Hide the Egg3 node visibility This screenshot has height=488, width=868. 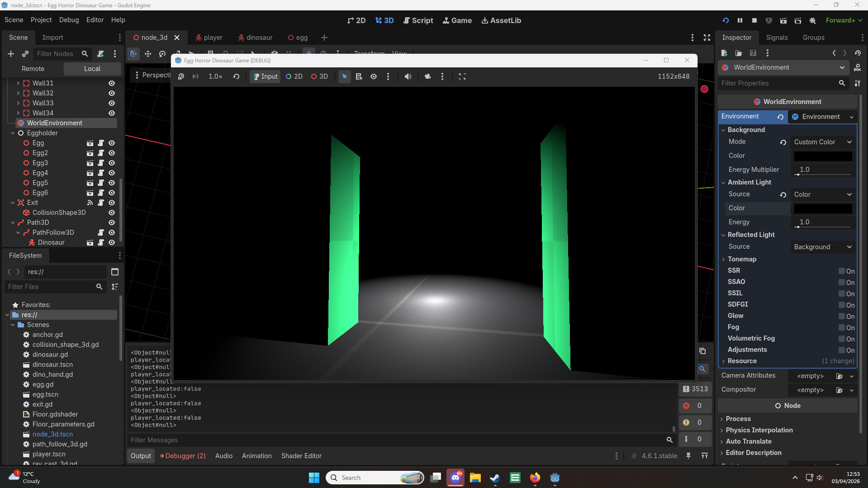click(112, 163)
